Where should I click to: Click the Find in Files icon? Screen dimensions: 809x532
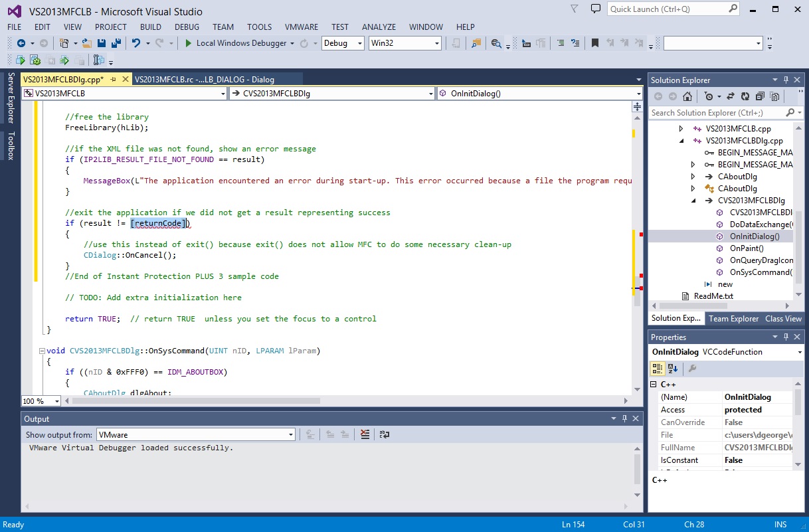tap(476, 43)
